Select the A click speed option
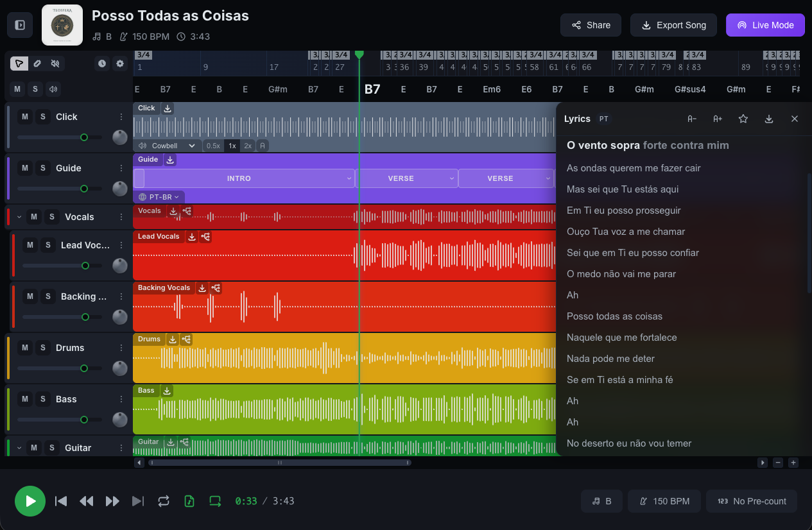Screen dimensions: 812x530 [x=263, y=146]
